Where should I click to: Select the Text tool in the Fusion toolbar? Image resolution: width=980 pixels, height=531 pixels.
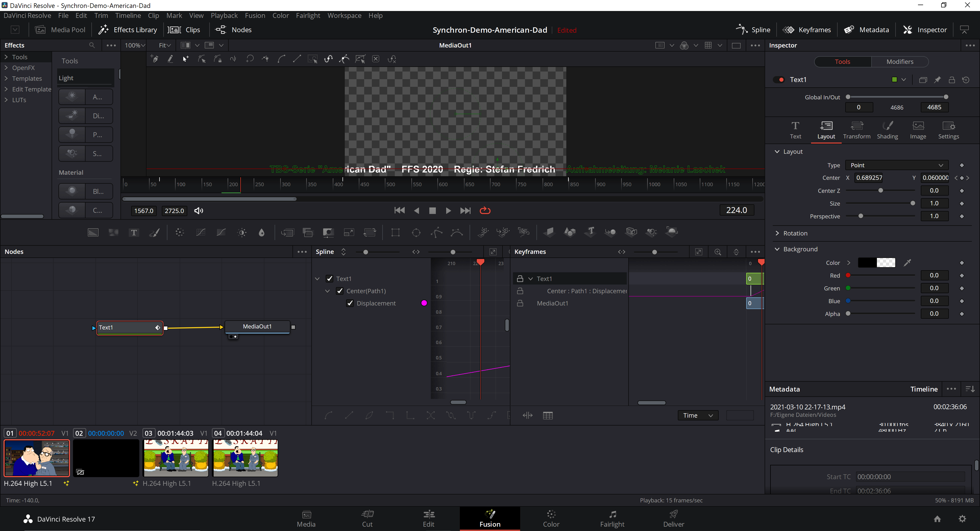[133, 232]
